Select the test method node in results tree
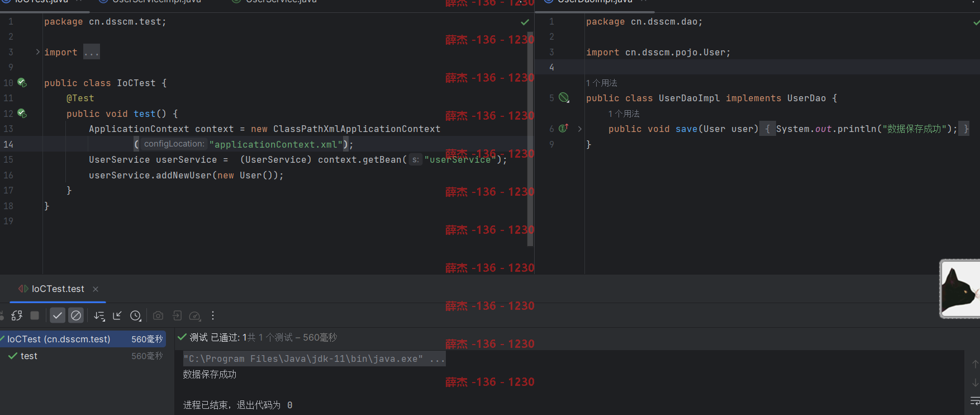This screenshot has height=415, width=980. click(29, 356)
